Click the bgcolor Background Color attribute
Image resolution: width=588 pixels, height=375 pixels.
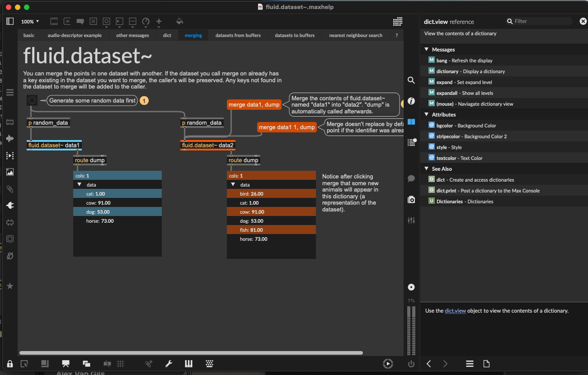(504, 126)
